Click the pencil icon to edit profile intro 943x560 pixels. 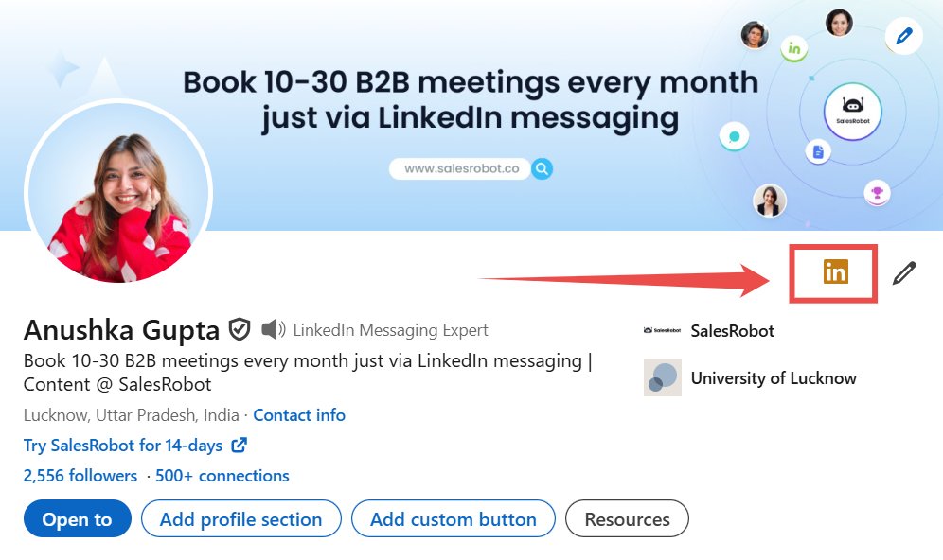point(904,272)
